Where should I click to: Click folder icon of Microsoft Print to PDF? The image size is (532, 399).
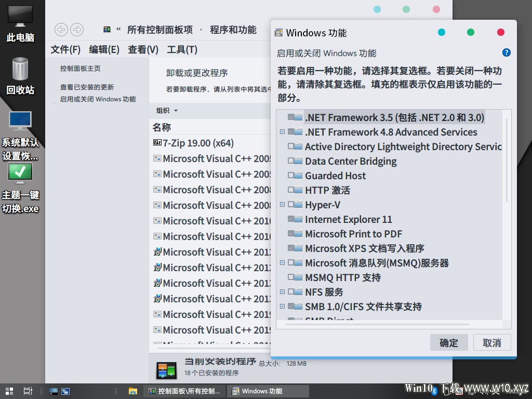(298, 234)
